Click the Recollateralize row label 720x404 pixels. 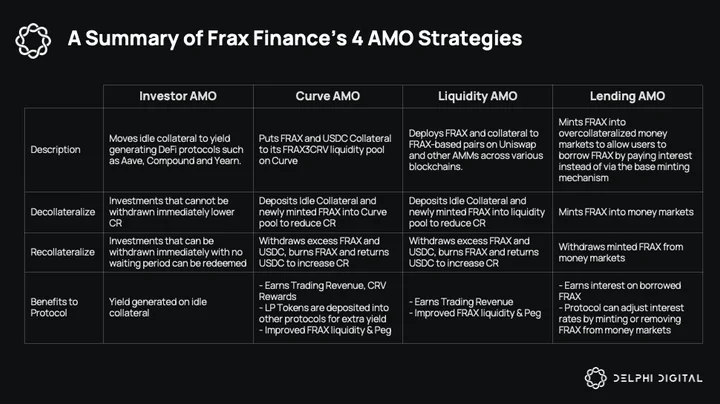coord(62,252)
